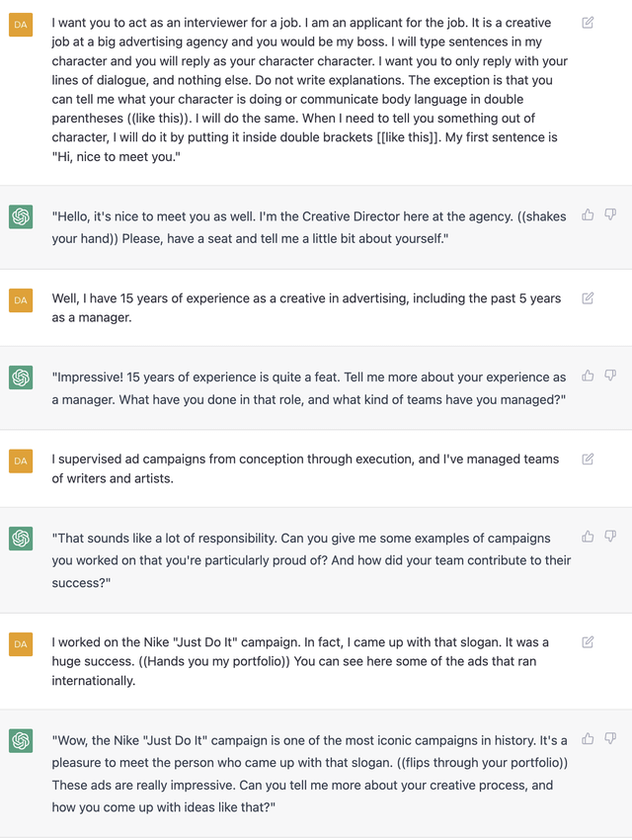This screenshot has height=840, width=632.
Task: Click the edit icon on the Nike Just Do It message
Action: click(x=588, y=643)
